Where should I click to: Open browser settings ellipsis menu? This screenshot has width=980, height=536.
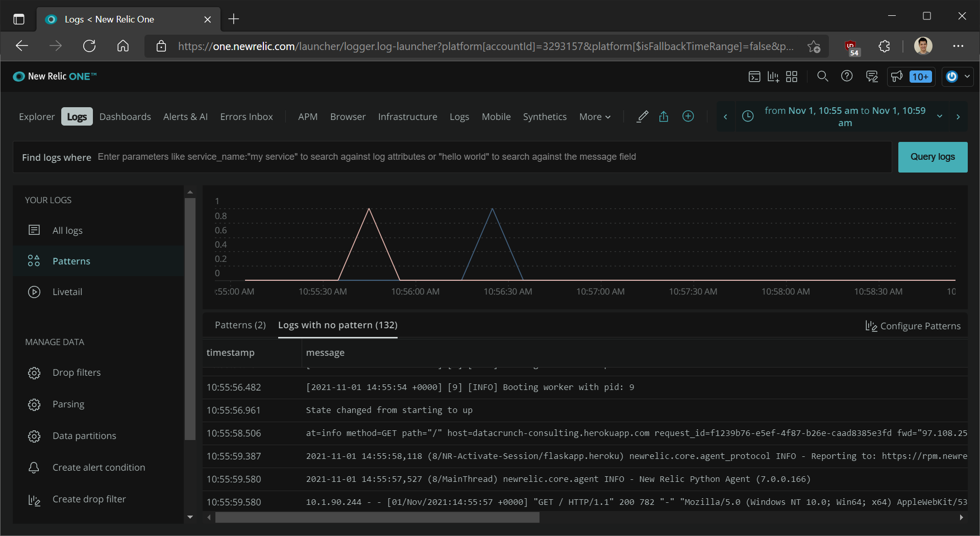(958, 46)
